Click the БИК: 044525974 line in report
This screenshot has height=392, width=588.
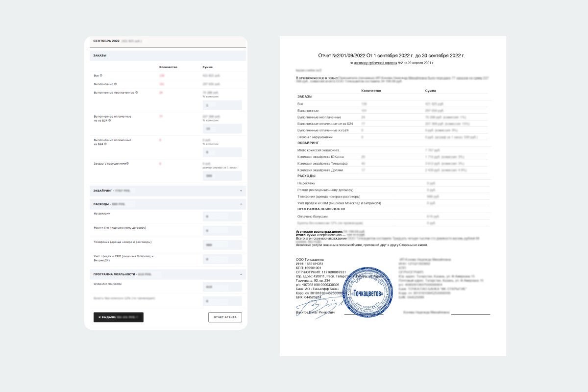(x=309, y=297)
